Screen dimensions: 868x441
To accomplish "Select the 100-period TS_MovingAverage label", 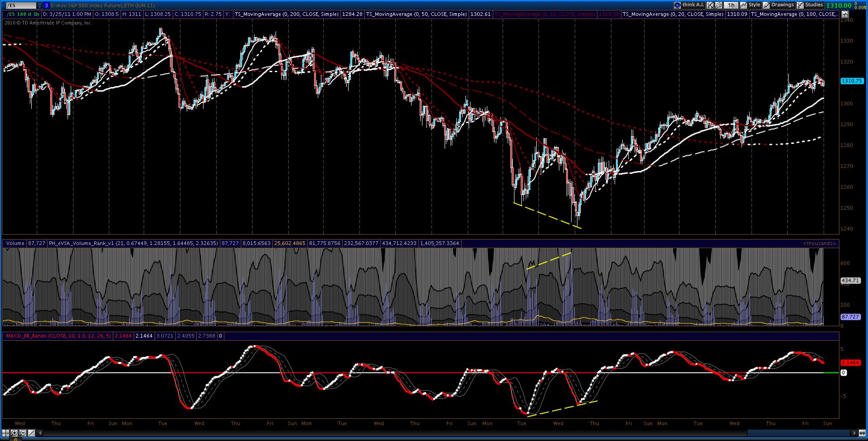I will pyautogui.click(x=794, y=14).
